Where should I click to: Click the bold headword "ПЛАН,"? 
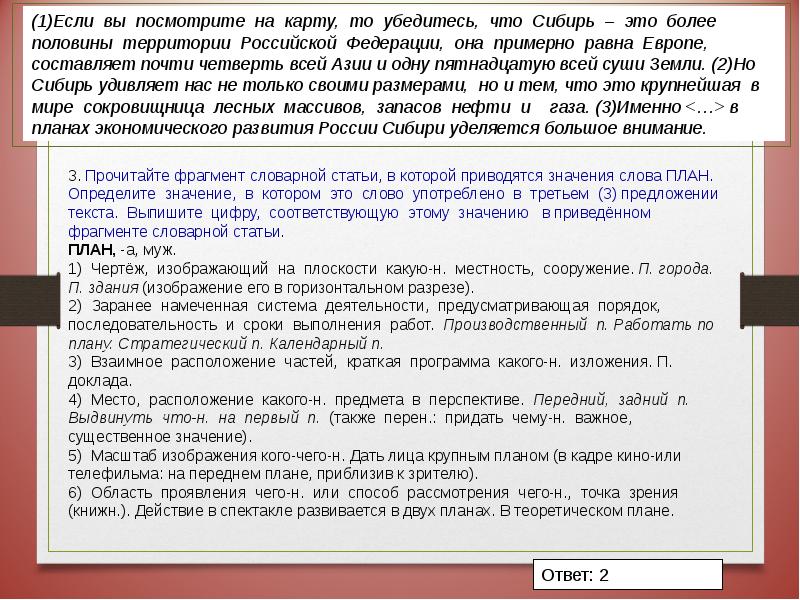click(x=91, y=249)
